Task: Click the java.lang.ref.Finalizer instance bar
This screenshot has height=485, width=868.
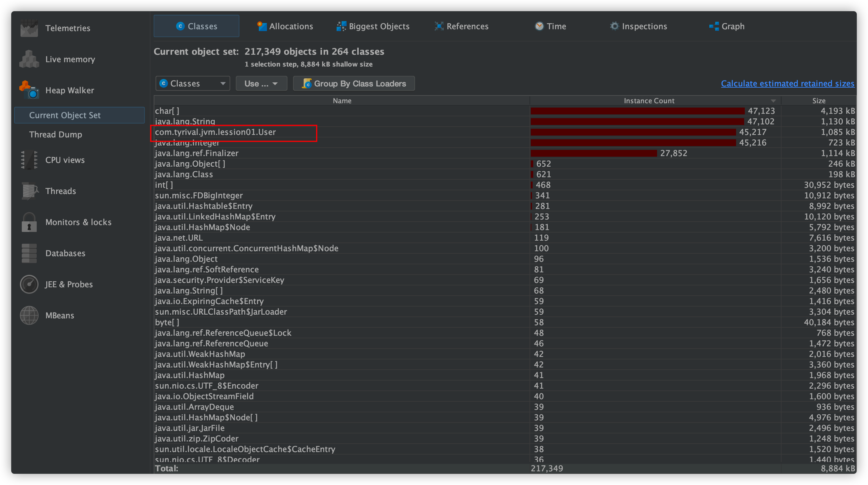Action: click(593, 153)
